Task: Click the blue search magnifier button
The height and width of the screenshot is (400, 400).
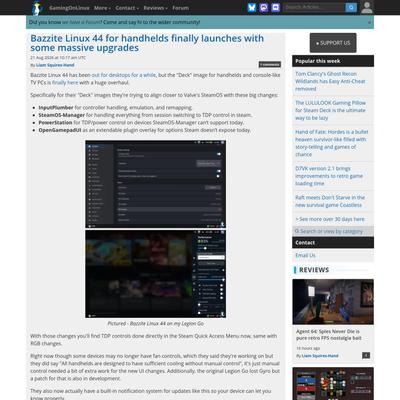Action: (351, 7)
